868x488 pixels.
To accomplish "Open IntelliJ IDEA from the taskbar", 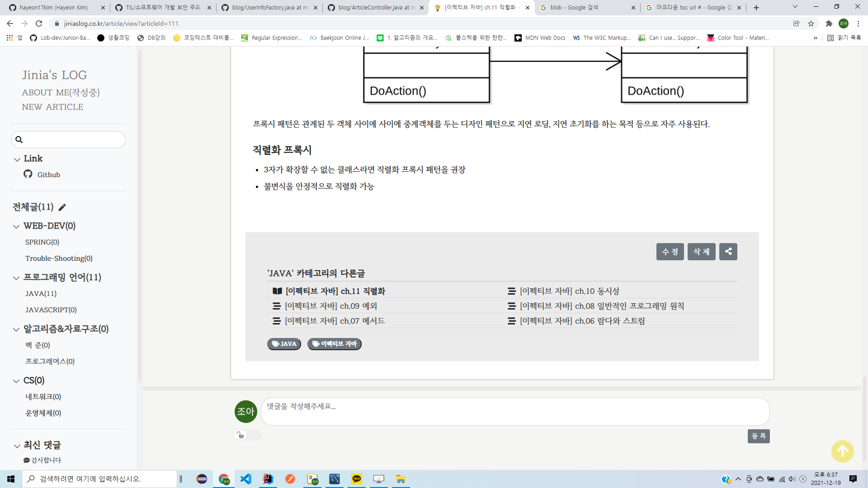I will (x=268, y=479).
